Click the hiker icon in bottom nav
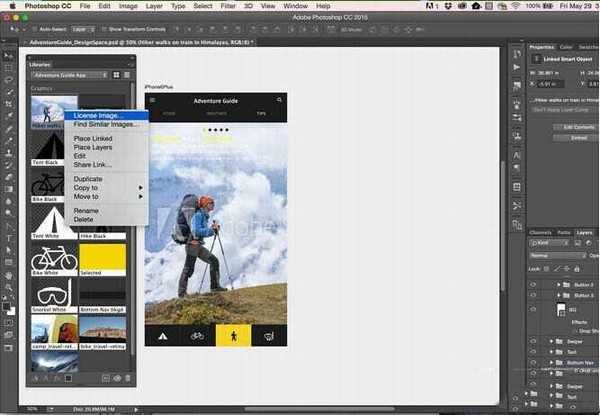This screenshot has height=415, width=600. [233, 336]
